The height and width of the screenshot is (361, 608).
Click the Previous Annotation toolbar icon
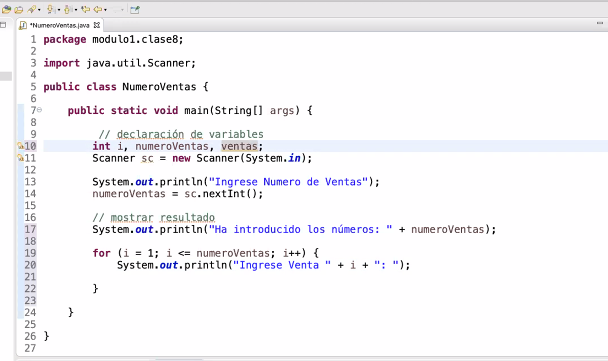pos(68,9)
